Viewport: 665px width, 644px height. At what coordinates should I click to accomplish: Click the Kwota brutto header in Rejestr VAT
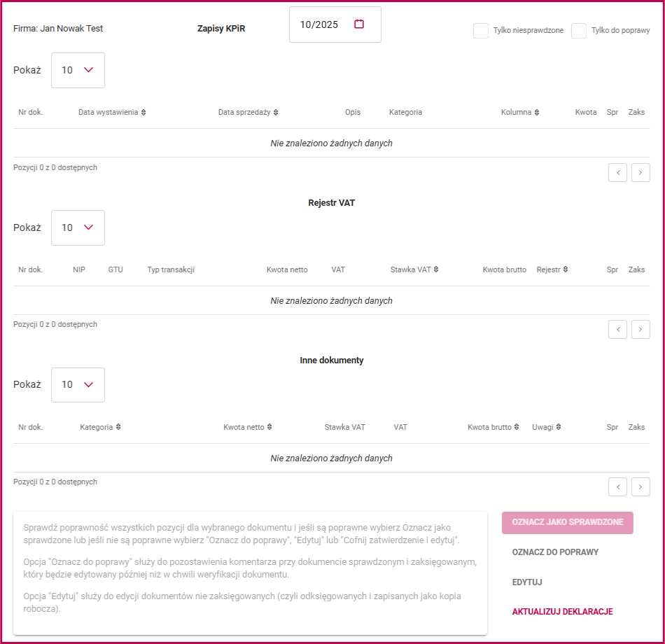(x=504, y=269)
